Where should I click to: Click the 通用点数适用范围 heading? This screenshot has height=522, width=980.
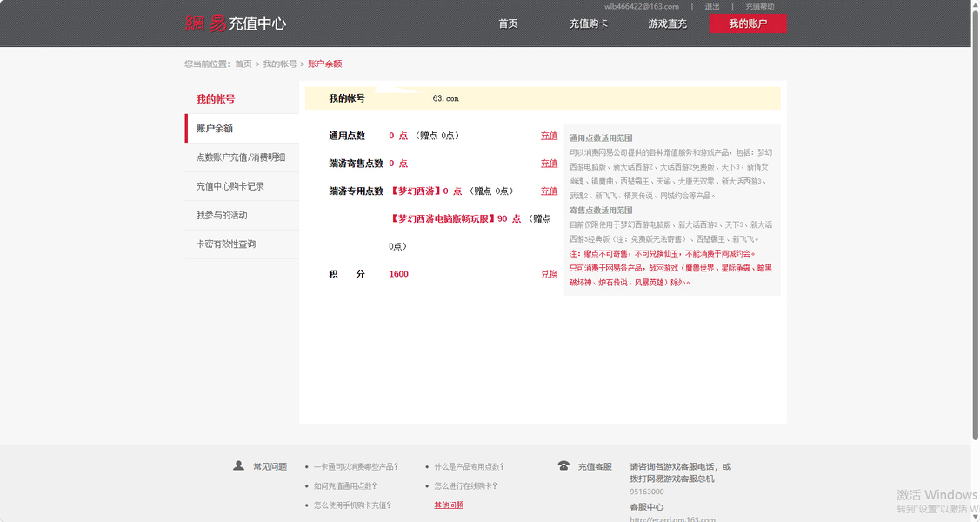(x=601, y=138)
